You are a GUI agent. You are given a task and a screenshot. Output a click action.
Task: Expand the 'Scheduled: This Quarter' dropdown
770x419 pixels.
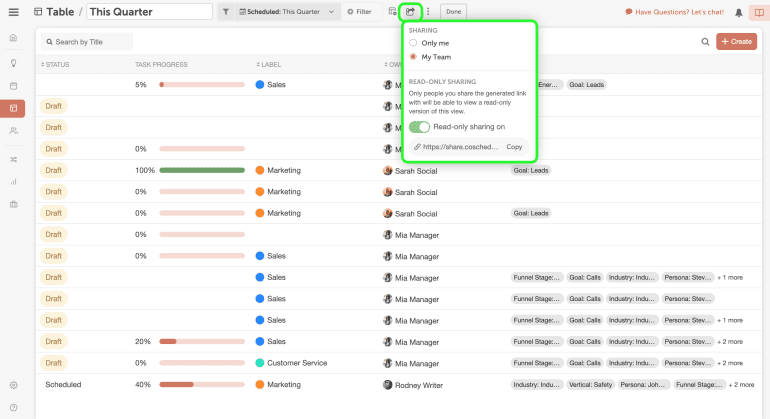331,12
